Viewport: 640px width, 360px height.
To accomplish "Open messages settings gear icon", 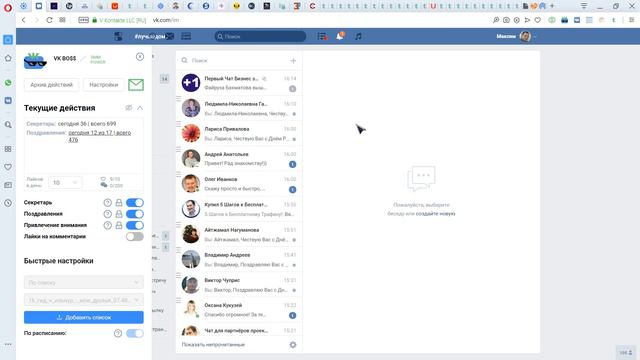I will [x=293, y=344].
